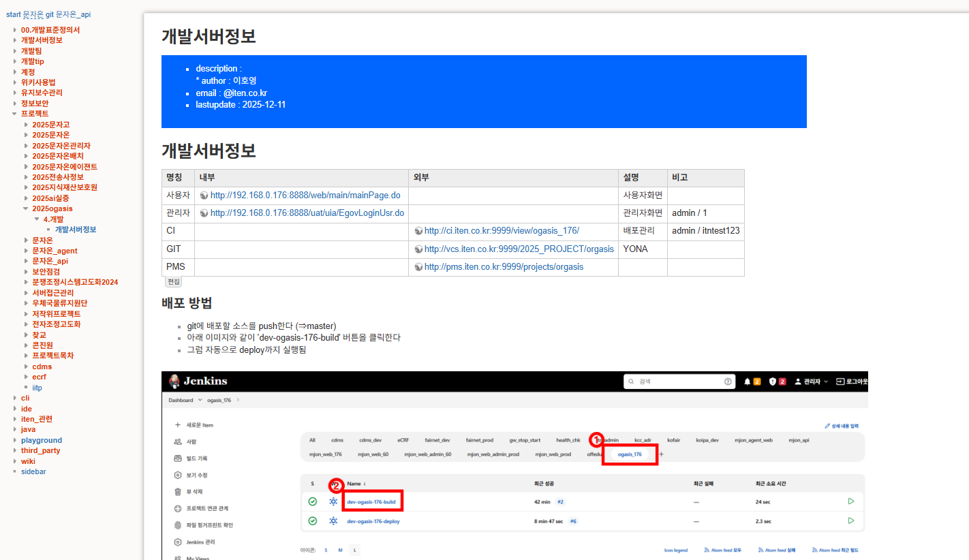Expand the 개발팀 tree node

[14, 51]
